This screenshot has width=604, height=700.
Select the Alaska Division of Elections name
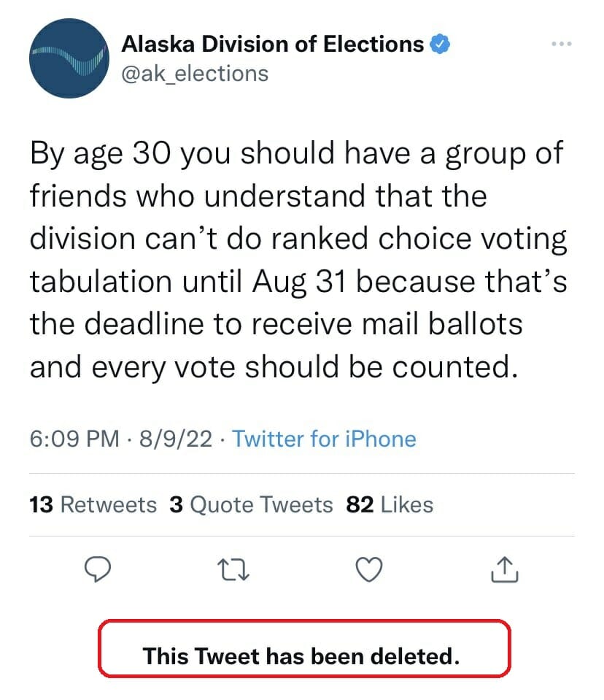pos(273,44)
